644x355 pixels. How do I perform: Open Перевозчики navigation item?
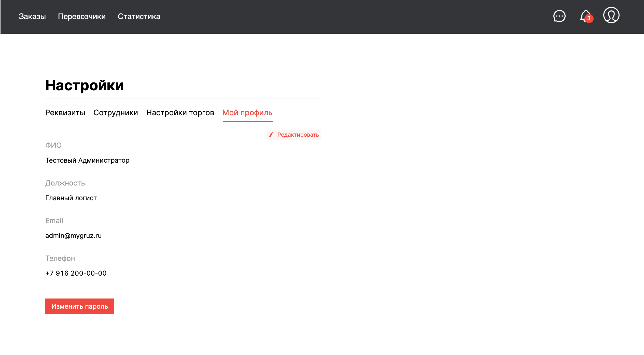tap(82, 17)
